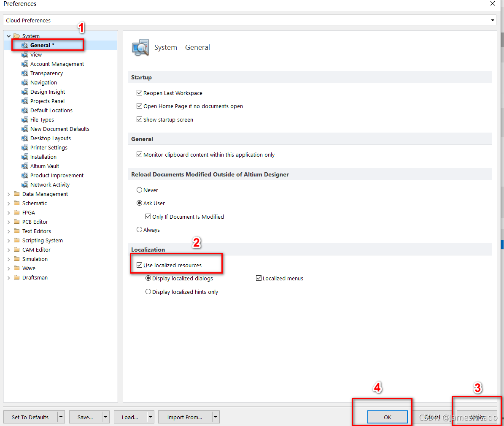Click the Account Management page icon
Screen dimensions: 504x426
25,64
